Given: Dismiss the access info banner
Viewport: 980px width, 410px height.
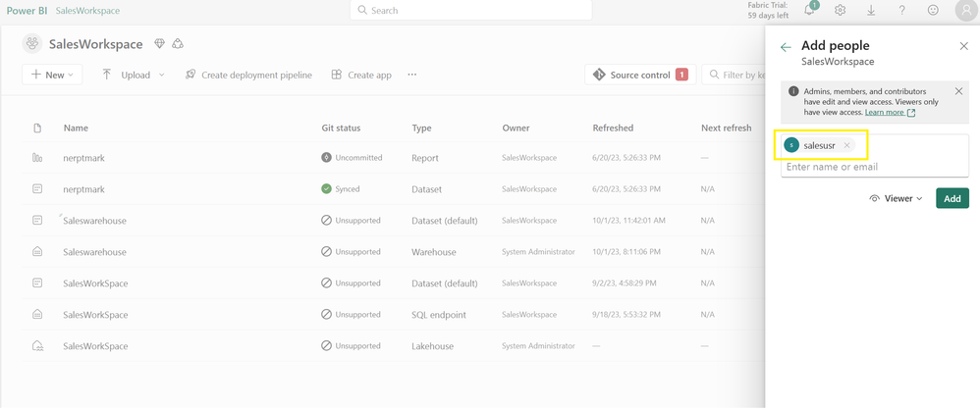Looking at the screenshot, I should click(x=958, y=91).
